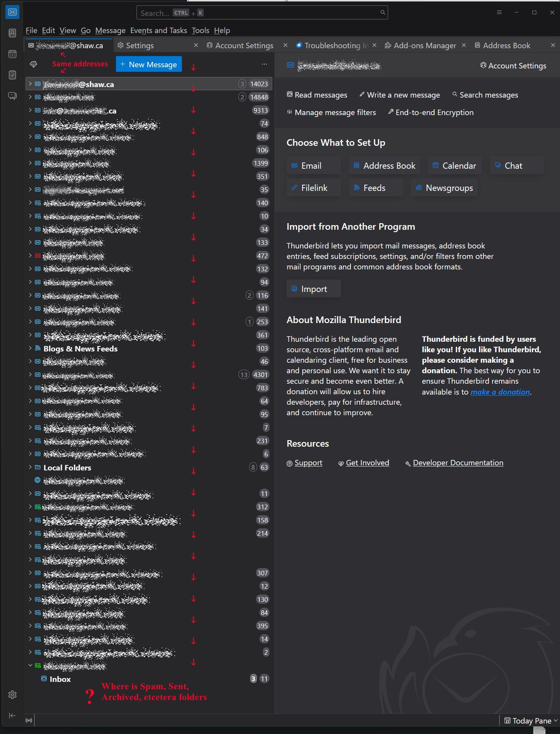Open the Tools menu
Image resolution: width=560 pixels, height=734 pixels.
click(x=200, y=30)
